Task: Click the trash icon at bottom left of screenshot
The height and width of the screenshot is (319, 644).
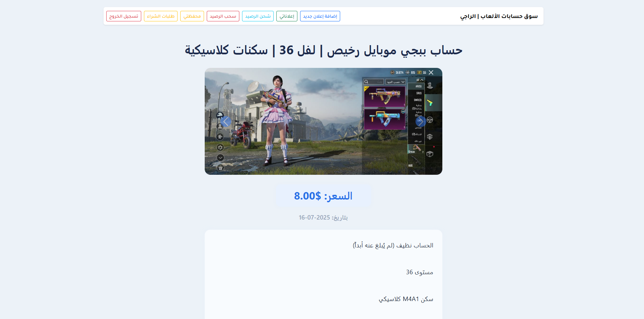Action: [x=220, y=167]
